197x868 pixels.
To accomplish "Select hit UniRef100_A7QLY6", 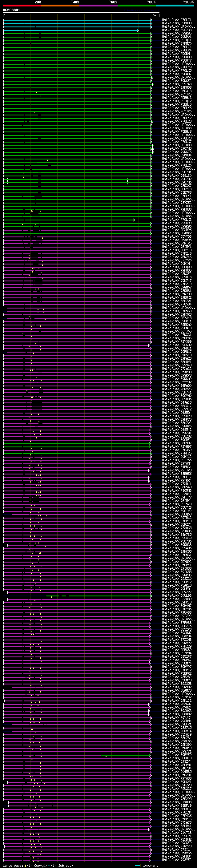I will click(x=177, y=108).
